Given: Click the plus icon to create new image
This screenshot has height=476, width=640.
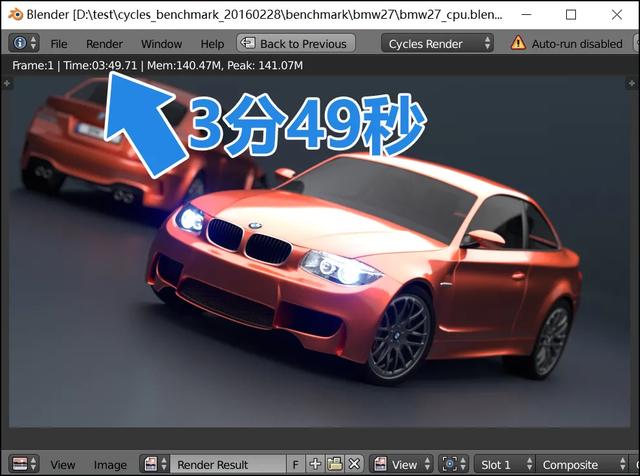Looking at the screenshot, I should 315,465.
